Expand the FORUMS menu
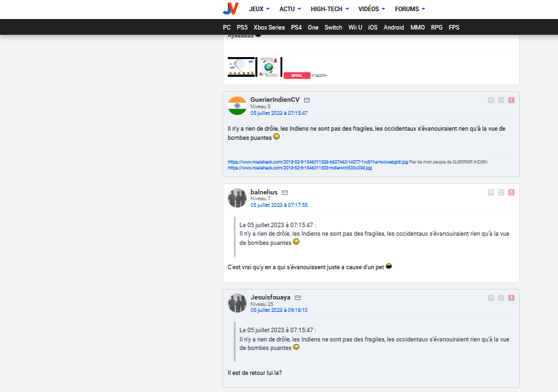 [x=410, y=9]
